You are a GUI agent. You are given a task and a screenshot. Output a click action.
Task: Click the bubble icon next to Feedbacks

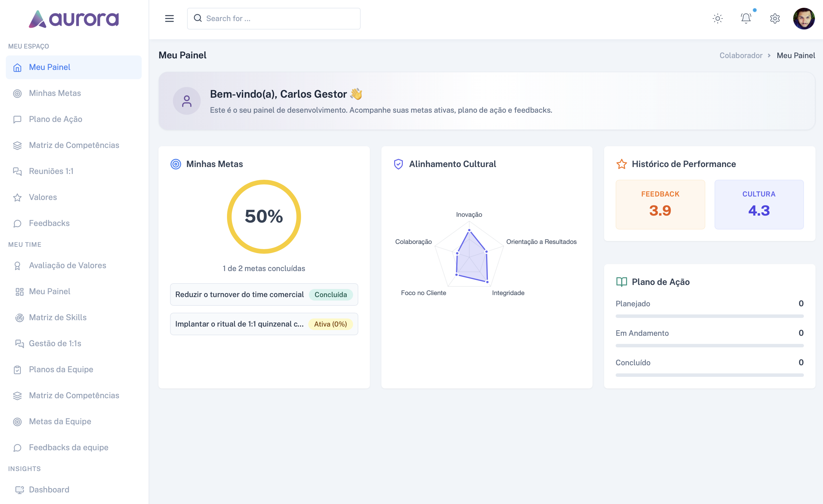click(17, 224)
